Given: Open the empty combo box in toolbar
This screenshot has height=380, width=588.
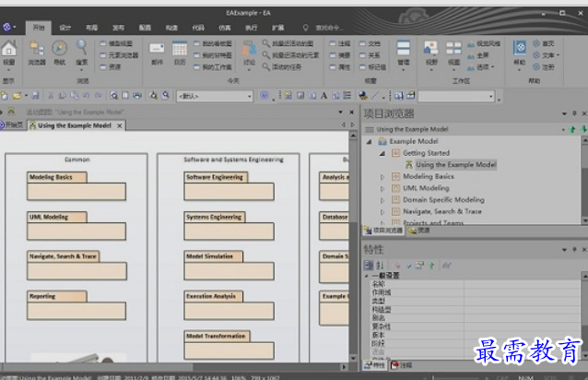Looking at the screenshot, I should click(456, 97).
